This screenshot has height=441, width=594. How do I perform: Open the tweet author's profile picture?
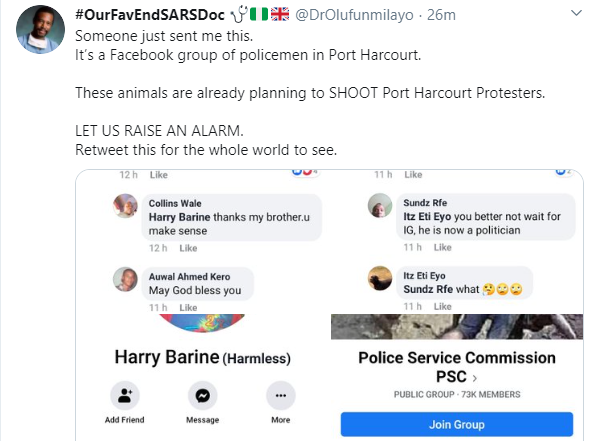pyautogui.click(x=40, y=29)
